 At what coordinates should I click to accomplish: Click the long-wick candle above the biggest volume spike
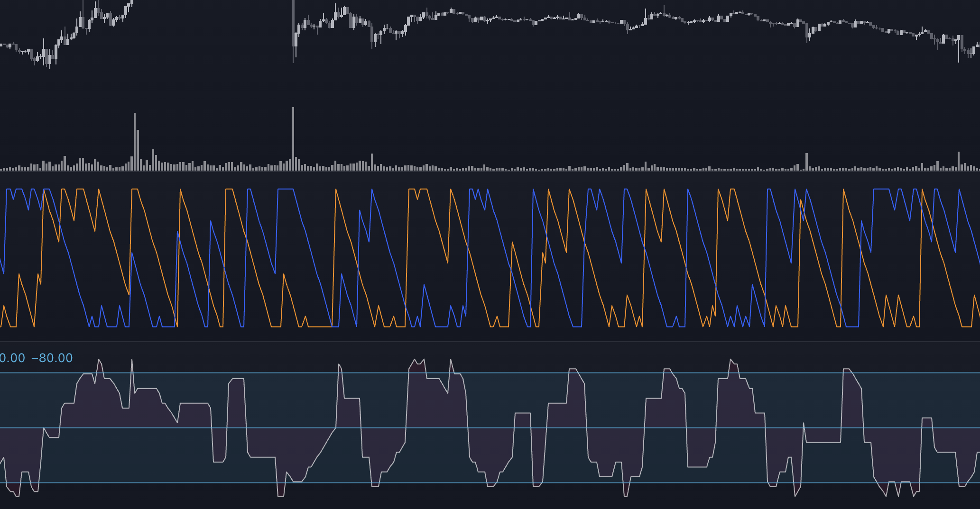pos(294,28)
